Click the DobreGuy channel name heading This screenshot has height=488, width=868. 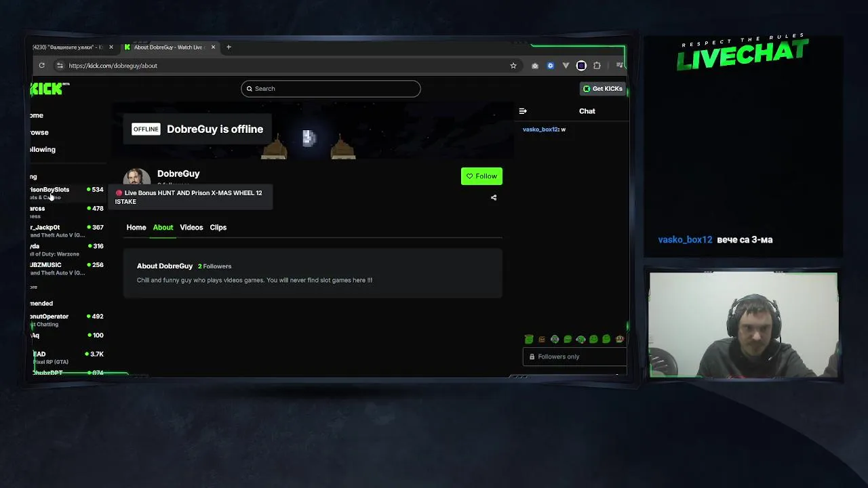point(178,174)
